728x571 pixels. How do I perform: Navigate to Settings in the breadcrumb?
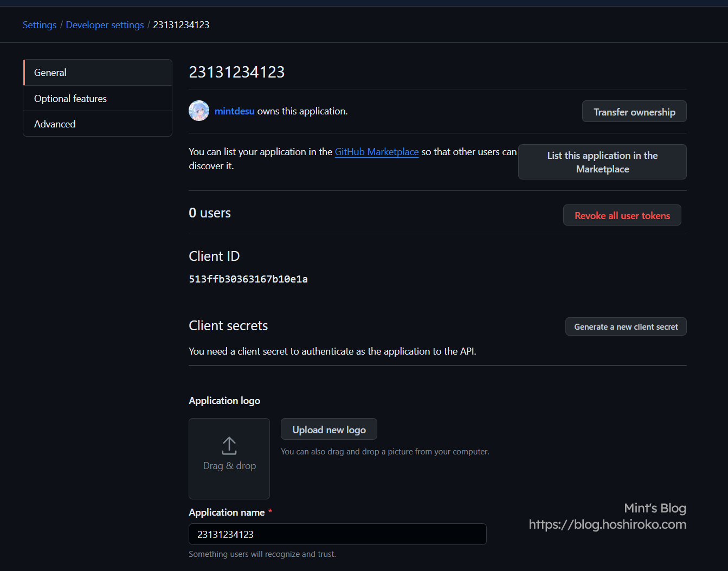(40, 25)
